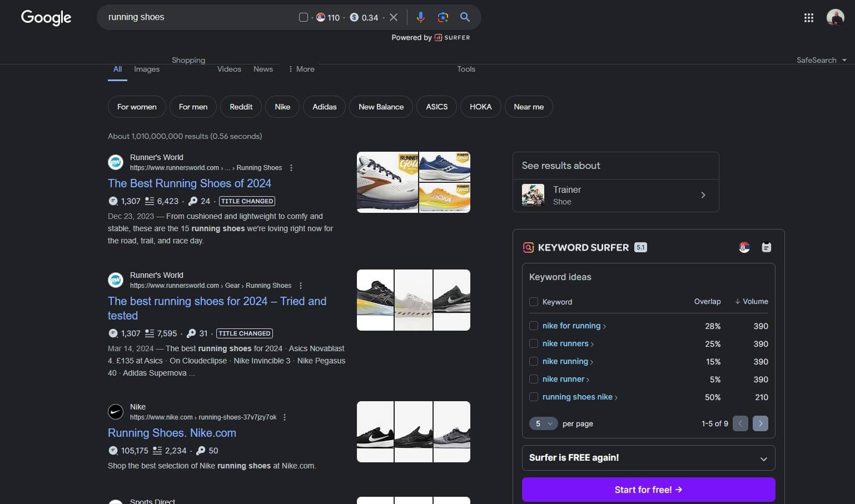Switch to the Videos tab
The width and height of the screenshot is (855, 504).
[x=229, y=69]
